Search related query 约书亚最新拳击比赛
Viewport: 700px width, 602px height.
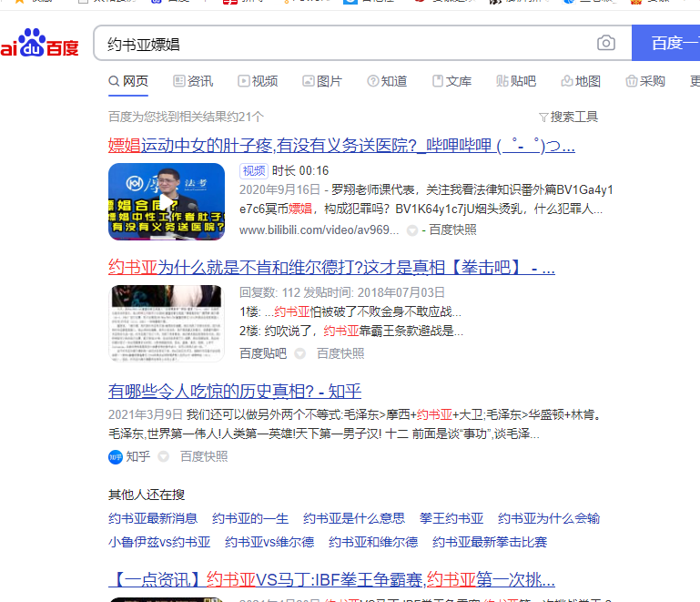click(x=490, y=542)
